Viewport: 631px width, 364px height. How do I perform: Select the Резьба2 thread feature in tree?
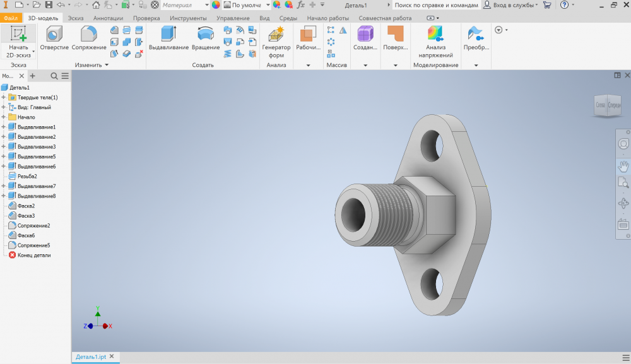tap(27, 177)
